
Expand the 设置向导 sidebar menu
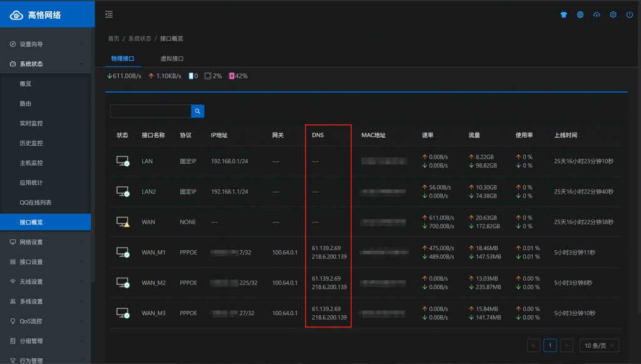[x=45, y=44]
